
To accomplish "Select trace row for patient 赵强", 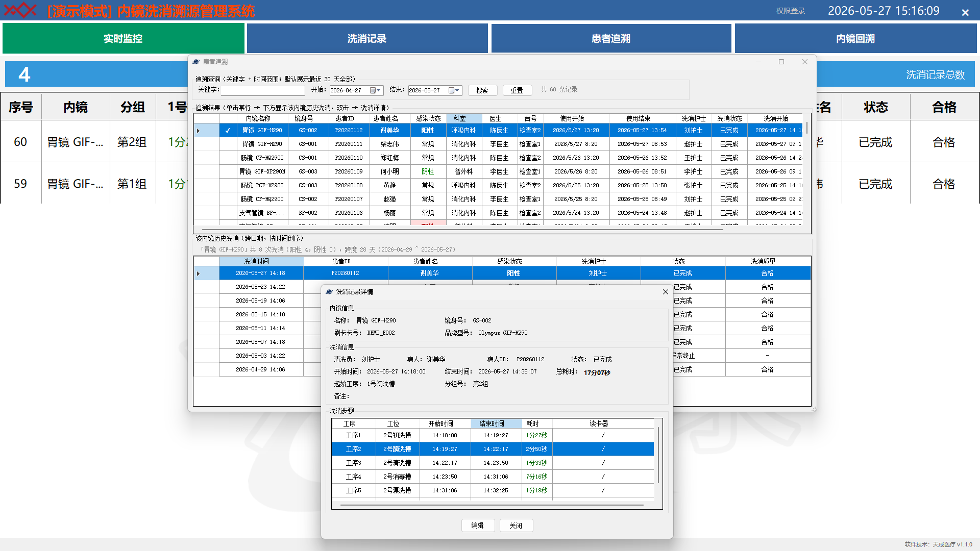I will [x=498, y=199].
